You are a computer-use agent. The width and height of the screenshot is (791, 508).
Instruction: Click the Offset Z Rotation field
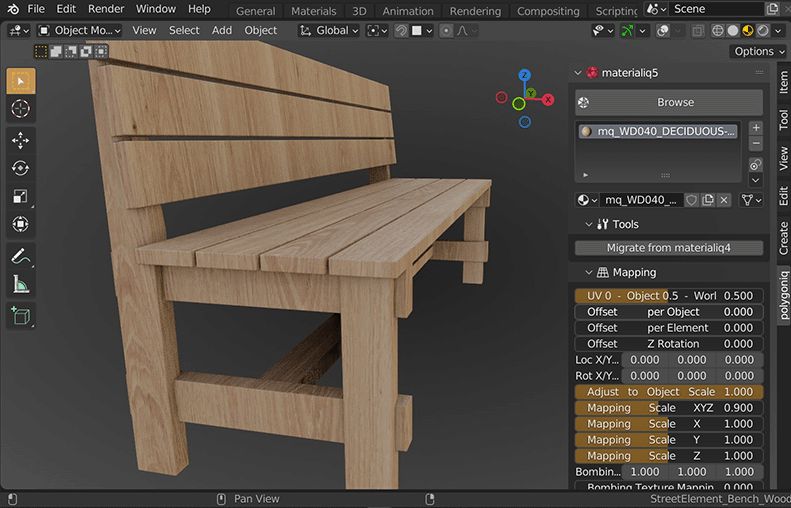click(669, 344)
